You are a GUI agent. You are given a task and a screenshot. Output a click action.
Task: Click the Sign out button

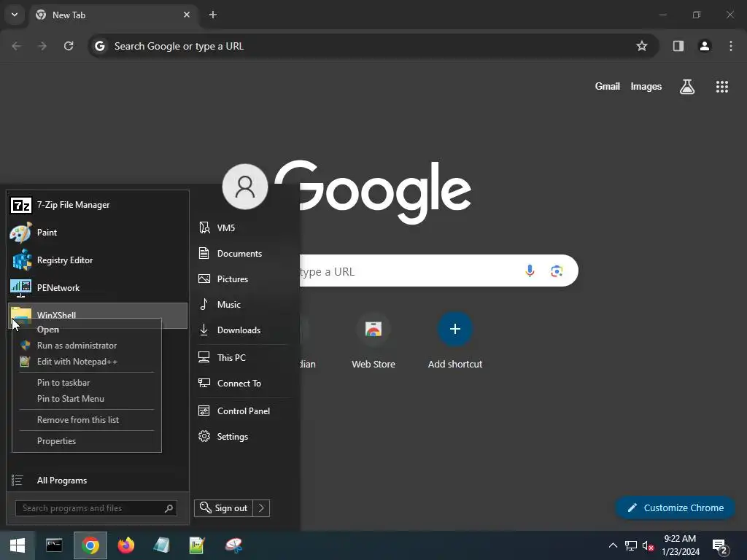pyautogui.click(x=224, y=508)
